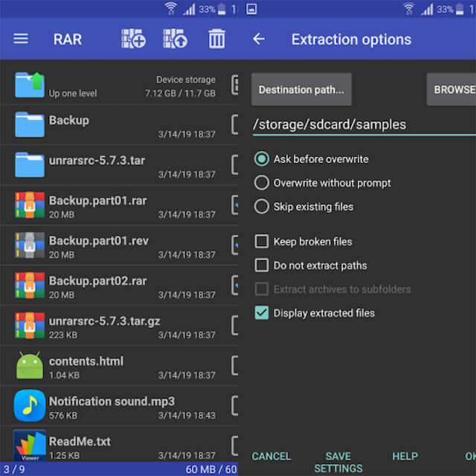Select Overwrite without prompt option
The width and height of the screenshot is (476, 476).
point(262,183)
